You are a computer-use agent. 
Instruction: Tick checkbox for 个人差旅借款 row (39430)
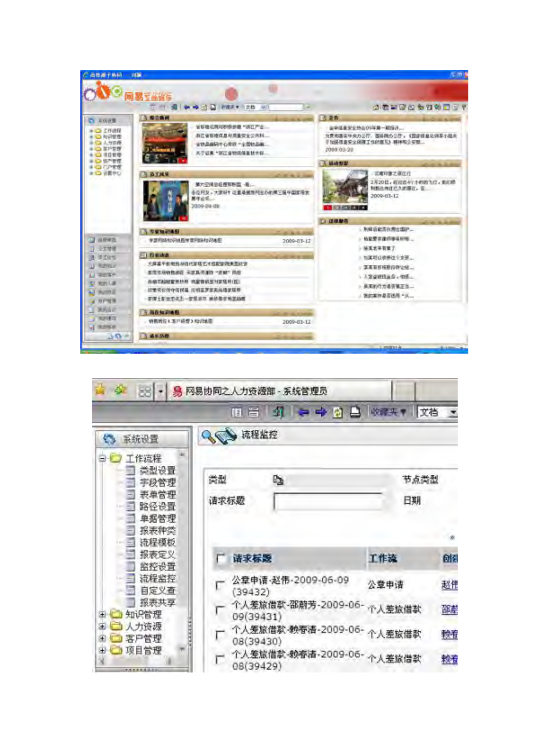point(219,635)
